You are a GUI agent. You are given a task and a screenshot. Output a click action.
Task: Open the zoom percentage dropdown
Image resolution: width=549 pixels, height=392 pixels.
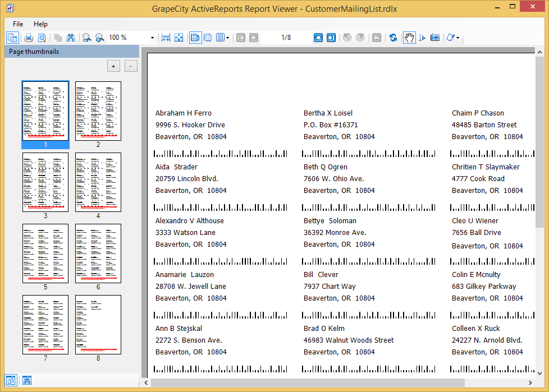click(151, 38)
